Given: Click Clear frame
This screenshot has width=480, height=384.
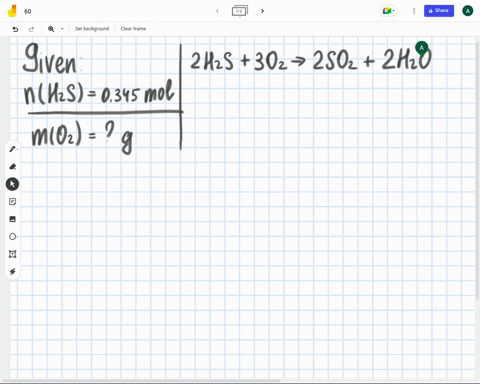Looking at the screenshot, I should (133, 29).
